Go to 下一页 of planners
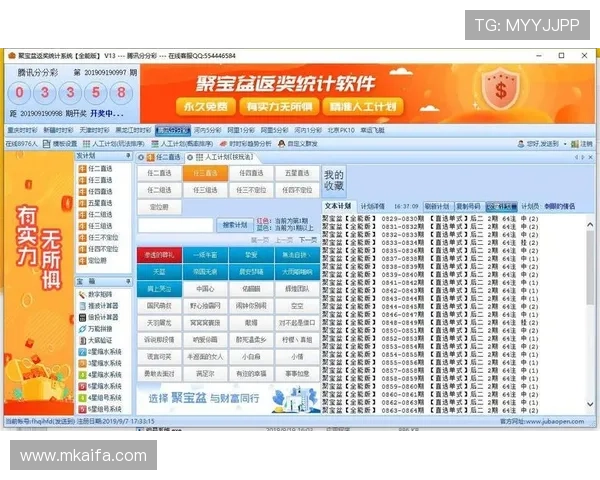The width and height of the screenshot is (600, 480). (x=308, y=240)
